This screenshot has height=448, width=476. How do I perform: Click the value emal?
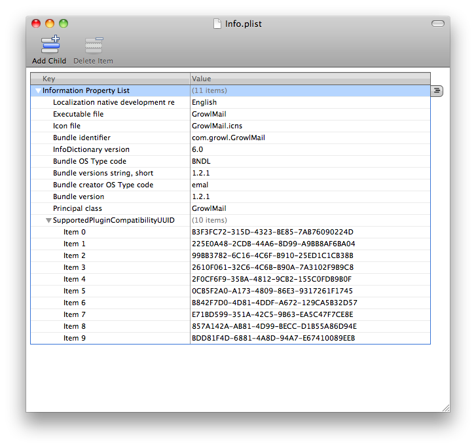[200, 185]
